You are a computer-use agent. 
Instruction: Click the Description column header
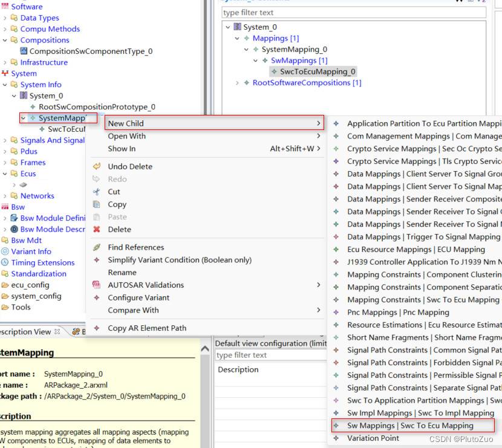coord(238,369)
